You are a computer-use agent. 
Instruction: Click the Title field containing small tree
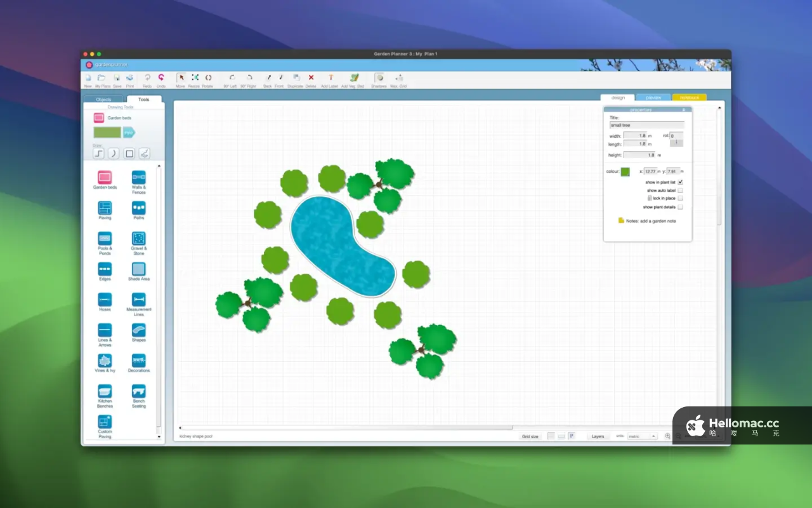tap(647, 126)
